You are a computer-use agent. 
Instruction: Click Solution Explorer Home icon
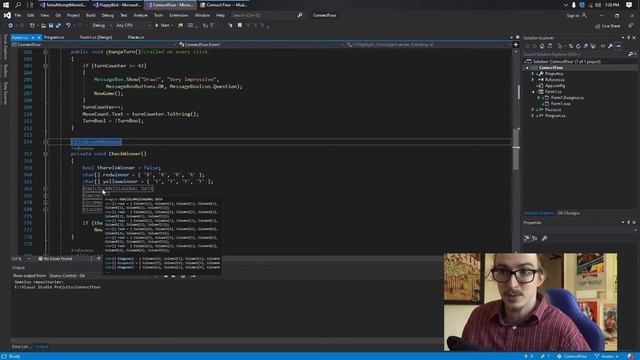click(542, 46)
